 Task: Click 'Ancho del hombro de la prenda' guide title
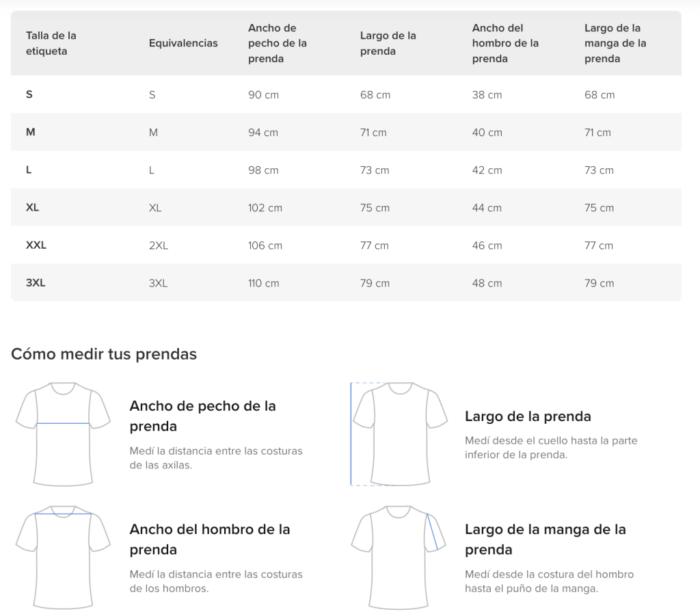pos(210,539)
